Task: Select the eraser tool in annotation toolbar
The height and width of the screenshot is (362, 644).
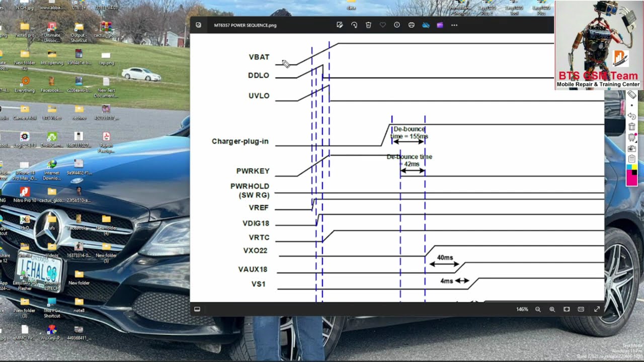Action: 632,95
